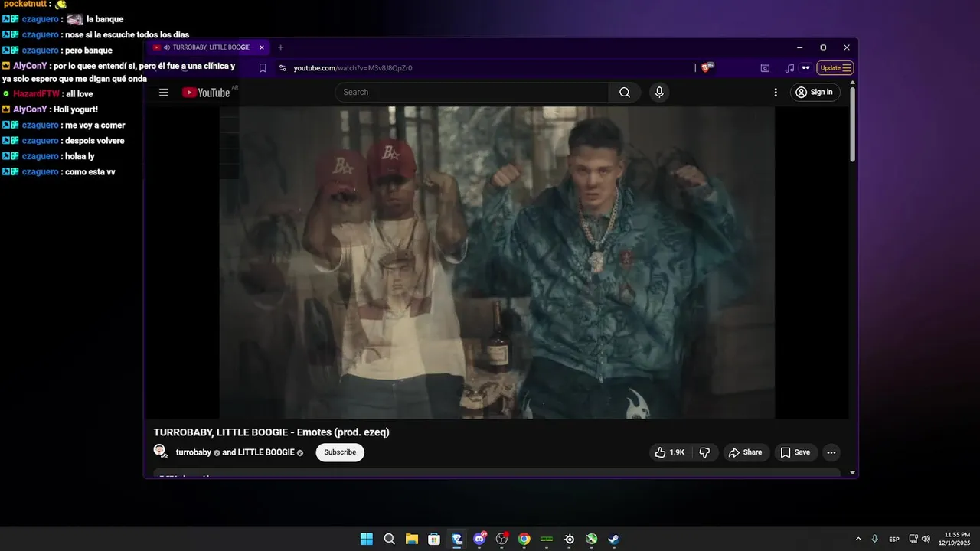The height and width of the screenshot is (551, 980).
Task: Save the video to a playlist
Action: click(x=795, y=452)
